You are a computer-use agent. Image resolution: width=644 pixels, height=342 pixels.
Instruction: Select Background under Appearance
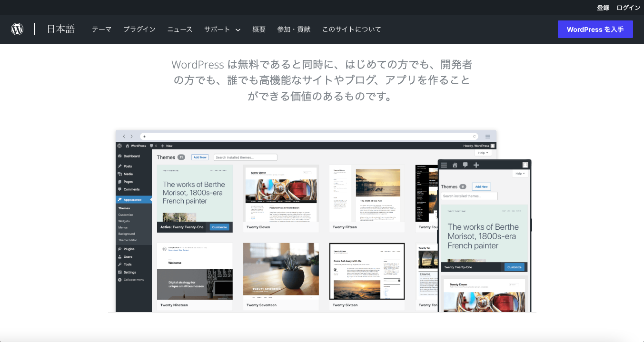pos(127,234)
